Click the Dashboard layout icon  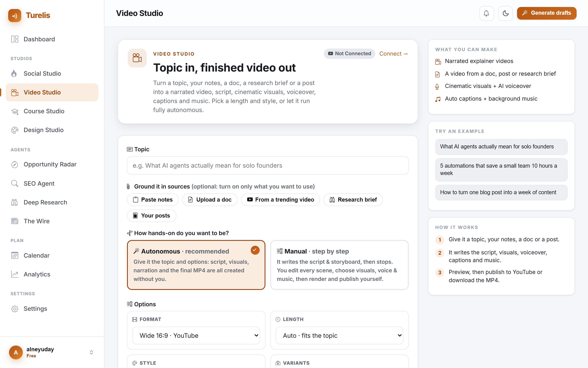[14, 39]
